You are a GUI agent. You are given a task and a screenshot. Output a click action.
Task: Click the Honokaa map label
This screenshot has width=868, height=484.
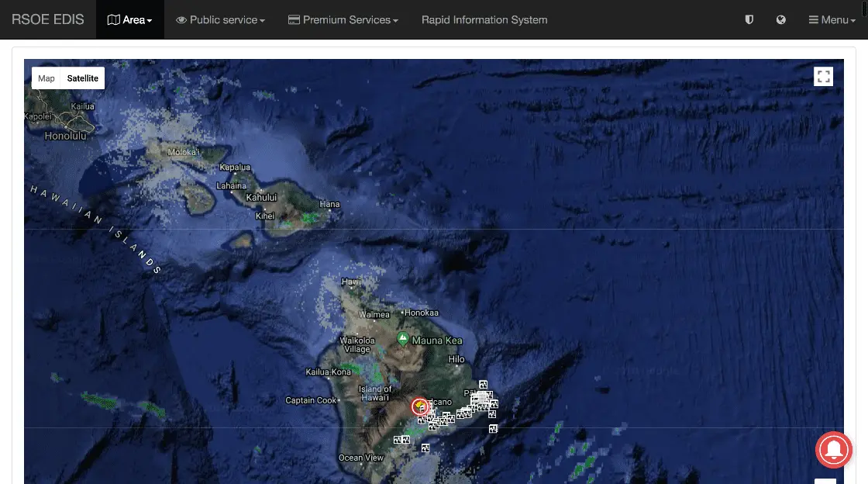pos(422,313)
